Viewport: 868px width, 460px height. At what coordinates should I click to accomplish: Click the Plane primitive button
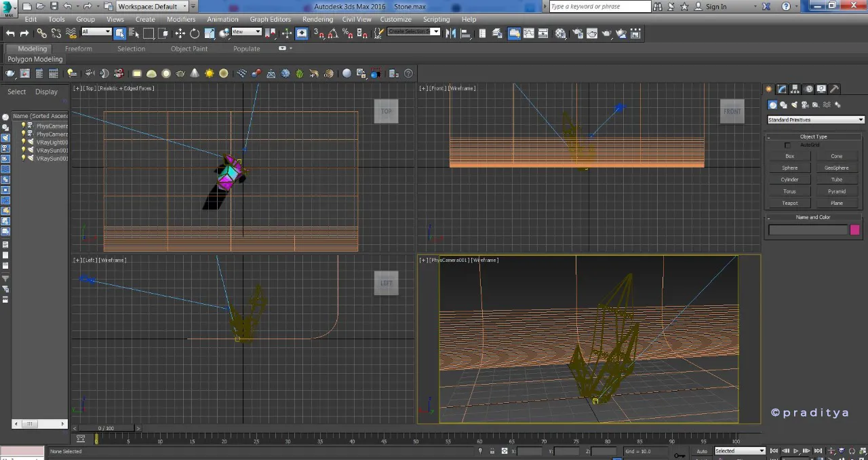[x=837, y=203]
